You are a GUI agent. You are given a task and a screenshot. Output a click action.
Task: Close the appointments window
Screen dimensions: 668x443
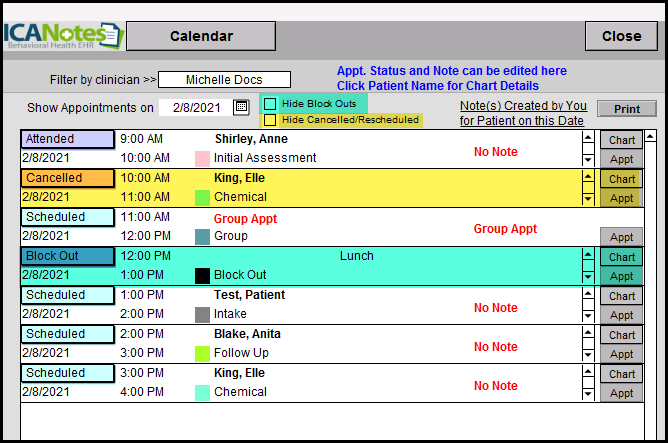pyautogui.click(x=621, y=36)
